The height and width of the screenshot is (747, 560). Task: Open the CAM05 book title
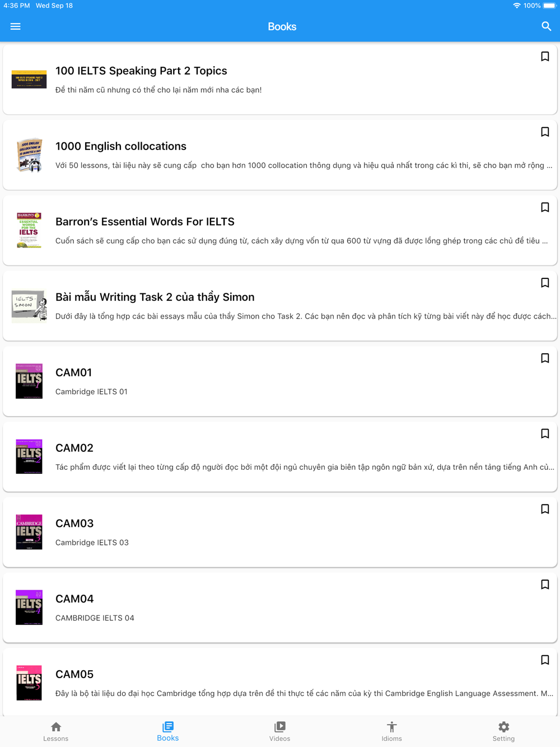(74, 674)
